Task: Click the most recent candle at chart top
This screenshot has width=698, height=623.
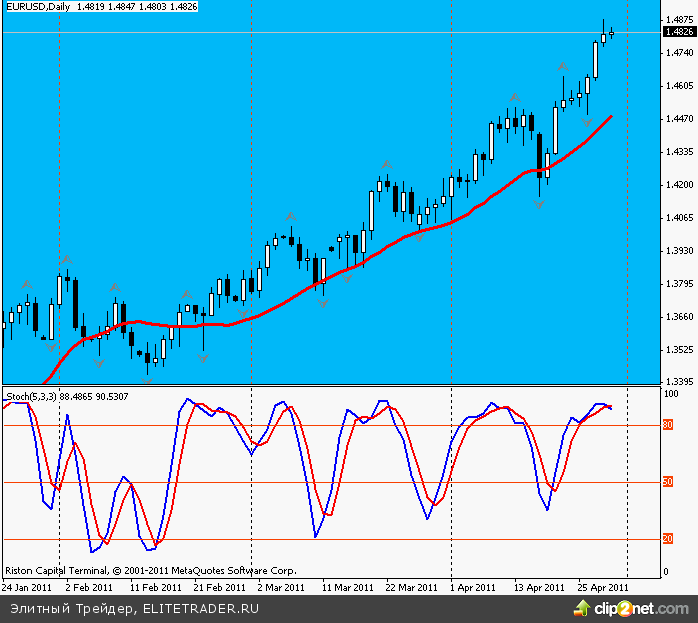Action: click(x=611, y=33)
